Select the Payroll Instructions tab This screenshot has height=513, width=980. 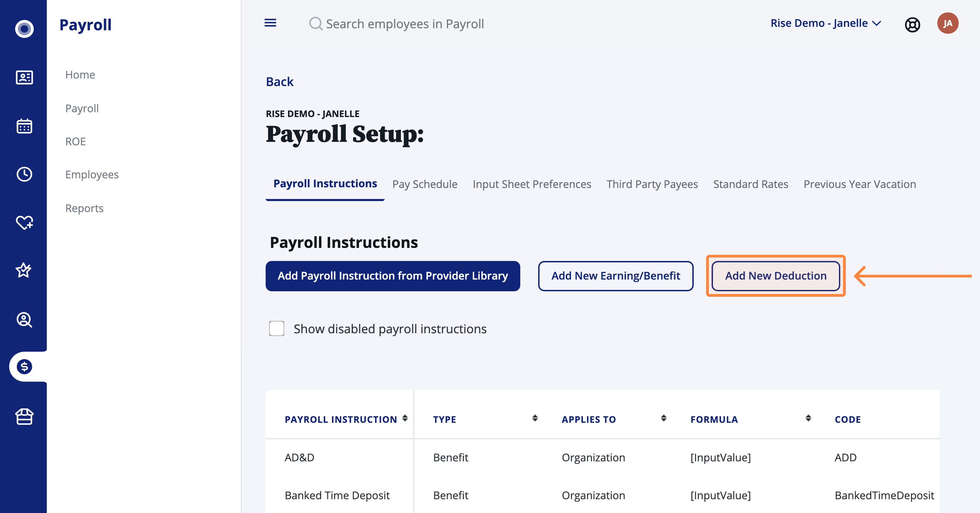pyautogui.click(x=325, y=184)
